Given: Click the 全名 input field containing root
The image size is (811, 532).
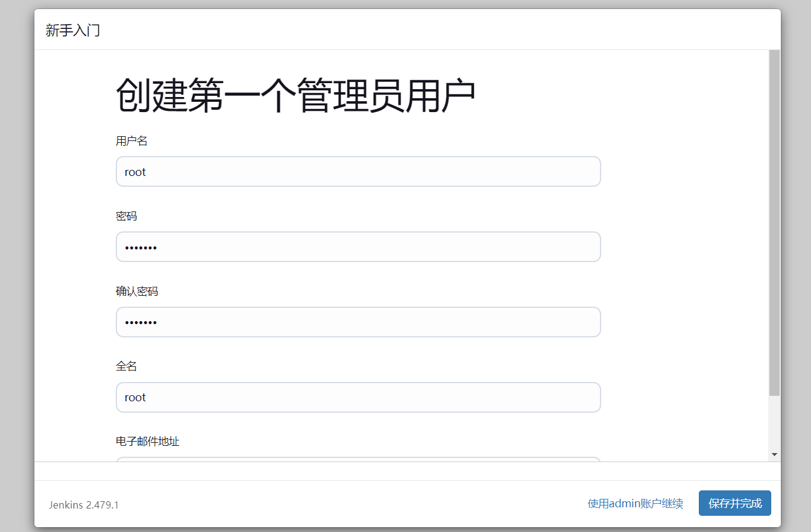Looking at the screenshot, I should [x=358, y=398].
